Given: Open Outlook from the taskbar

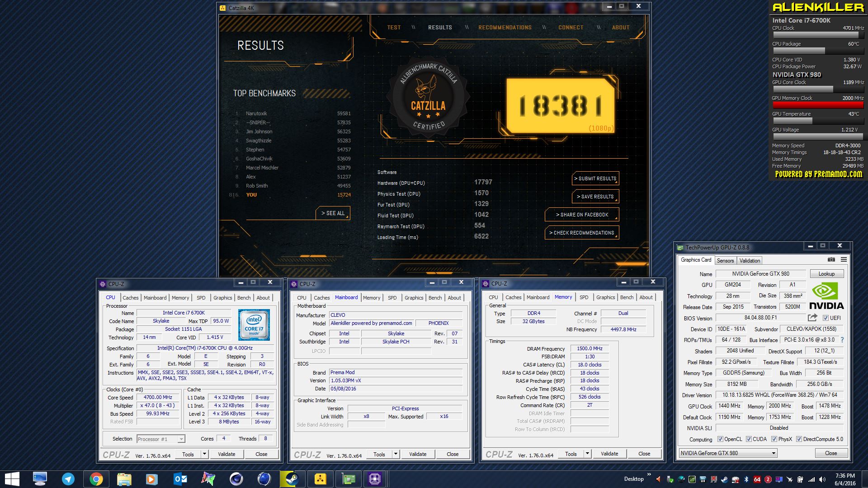Looking at the screenshot, I should pos(180,479).
